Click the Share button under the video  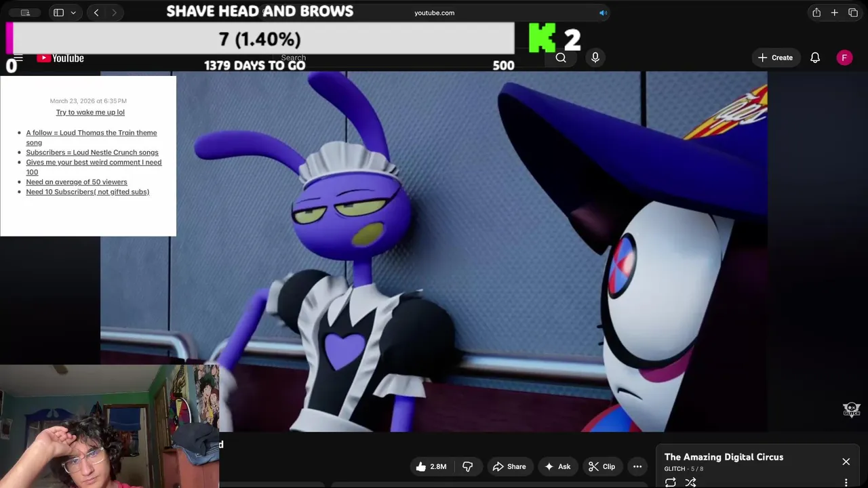pos(509,466)
